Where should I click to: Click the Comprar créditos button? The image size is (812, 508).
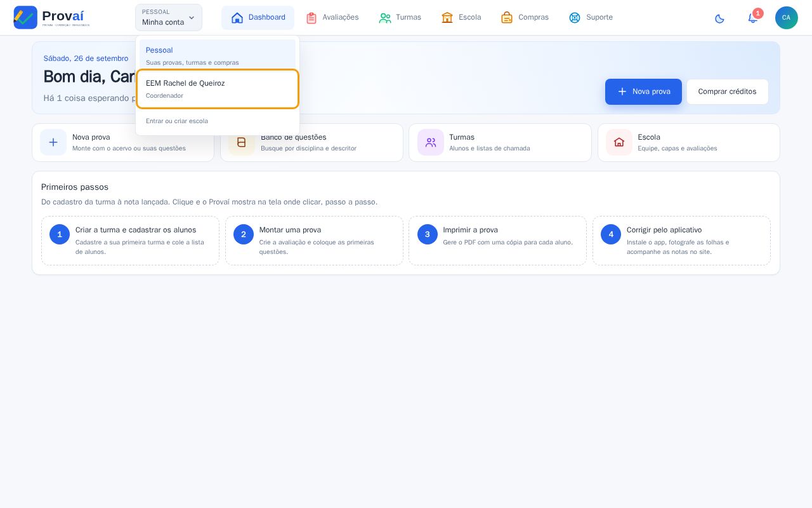pos(727,91)
